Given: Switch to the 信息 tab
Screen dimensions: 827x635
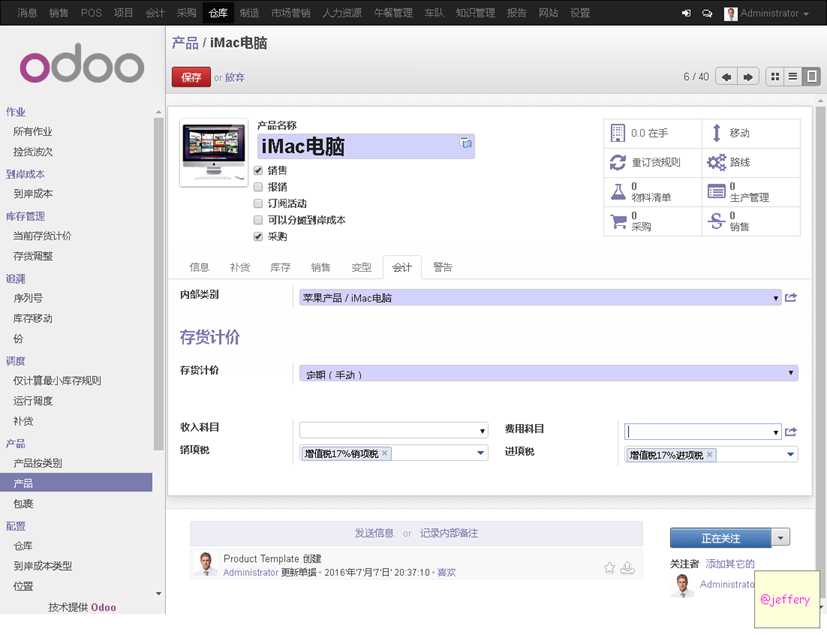Looking at the screenshot, I should 199,267.
